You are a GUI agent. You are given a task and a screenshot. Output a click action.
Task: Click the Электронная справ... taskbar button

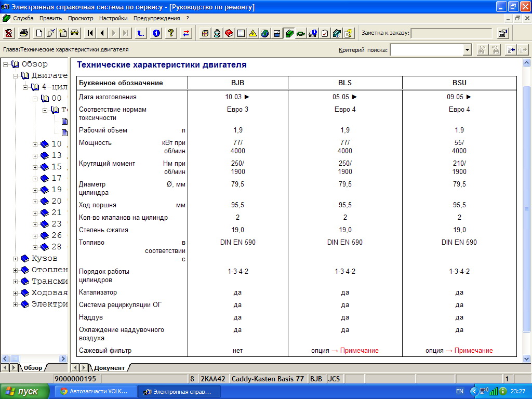[x=179, y=392]
